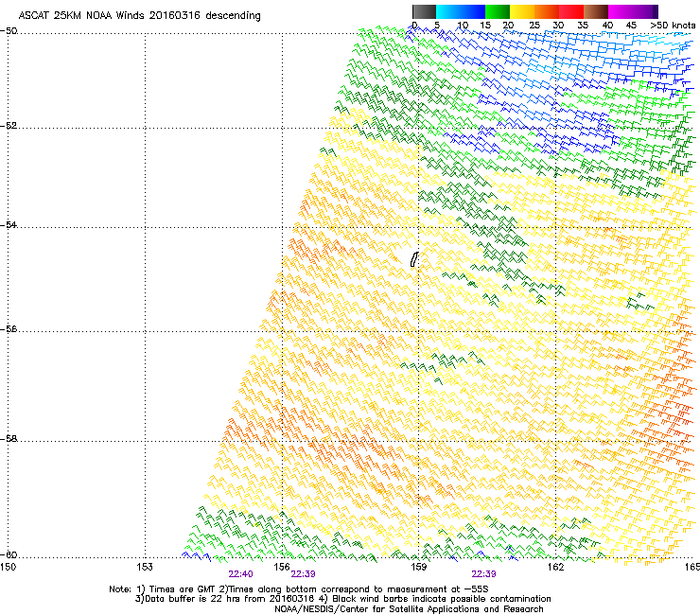Click the '22:39' time label beside longitude 156
Screen dimensions: 700x615
pos(303,574)
